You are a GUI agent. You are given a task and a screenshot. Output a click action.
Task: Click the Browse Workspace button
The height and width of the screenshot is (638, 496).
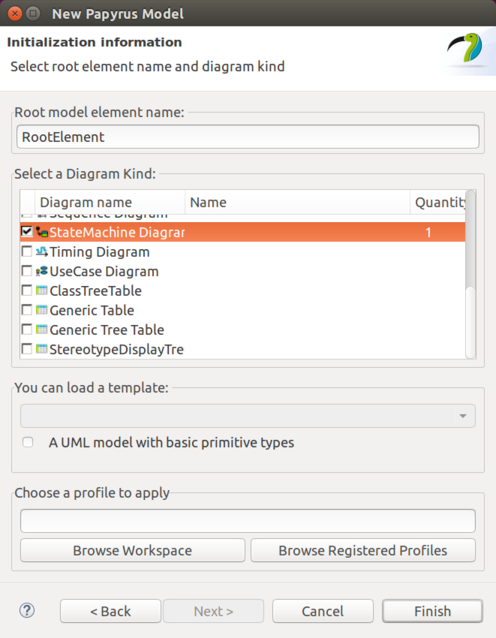[133, 551]
